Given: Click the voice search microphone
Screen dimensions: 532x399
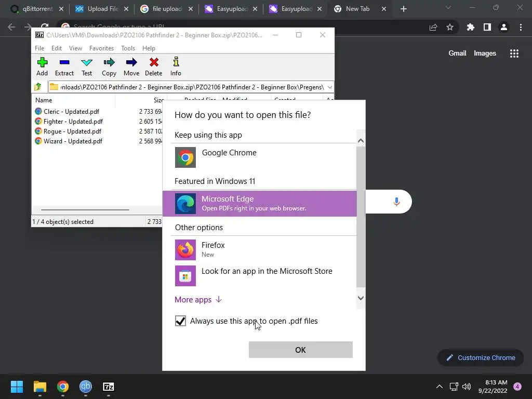Looking at the screenshot, I should coord(396,202).
